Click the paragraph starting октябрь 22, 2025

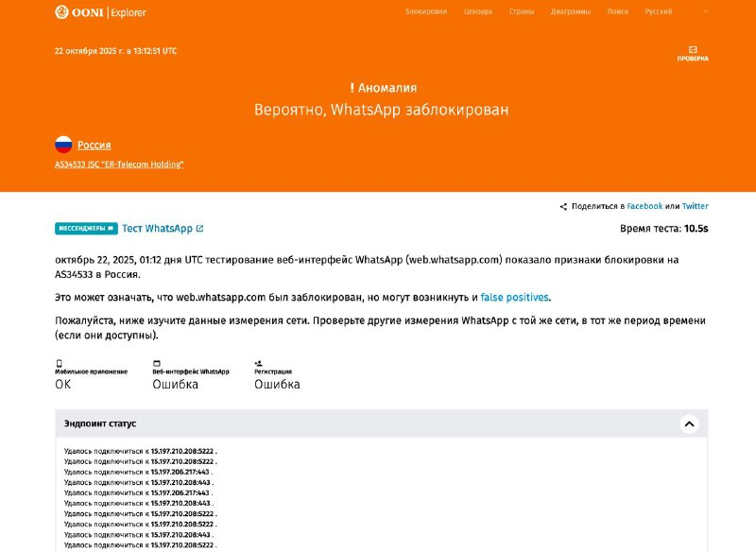(x=367, y=267)
